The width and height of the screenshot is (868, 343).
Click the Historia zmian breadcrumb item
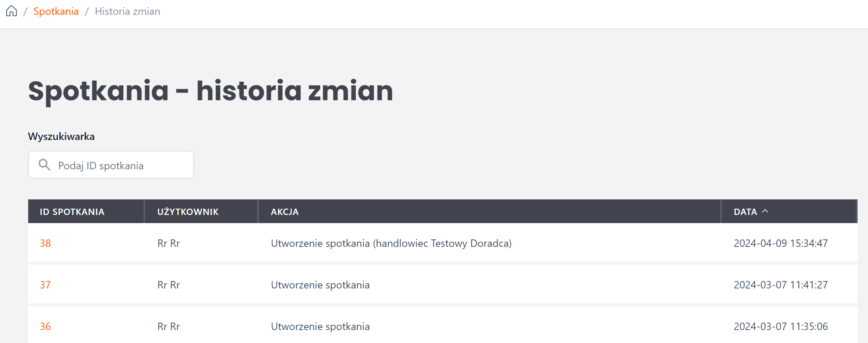click(127, 12)
